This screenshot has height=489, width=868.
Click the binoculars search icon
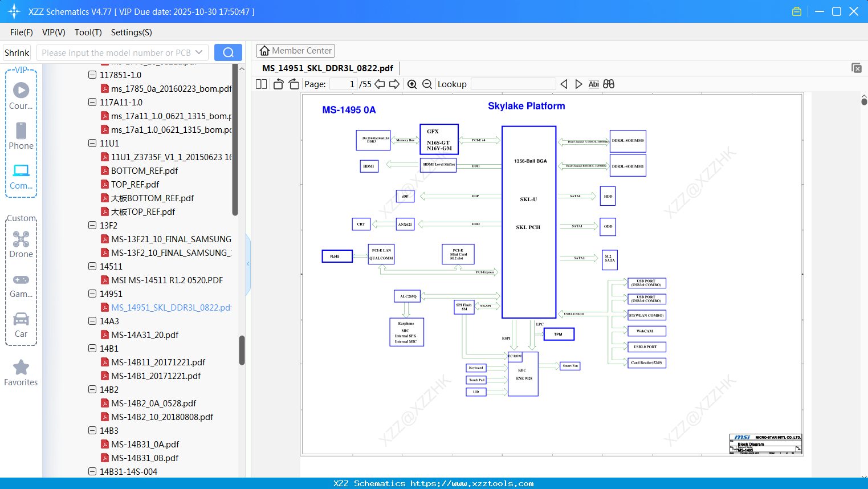tap(609, 84)
